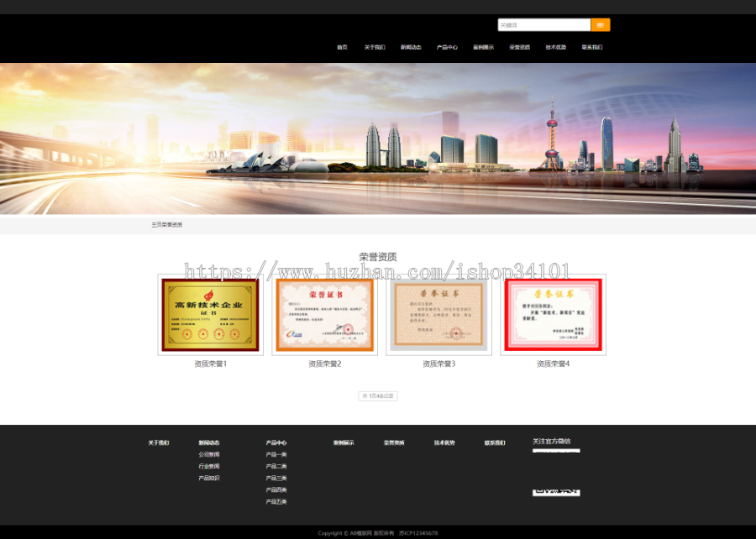The image size is (756, 539).
Task: Open certificate 资质荣誉2 link
Action: point(324,364)
